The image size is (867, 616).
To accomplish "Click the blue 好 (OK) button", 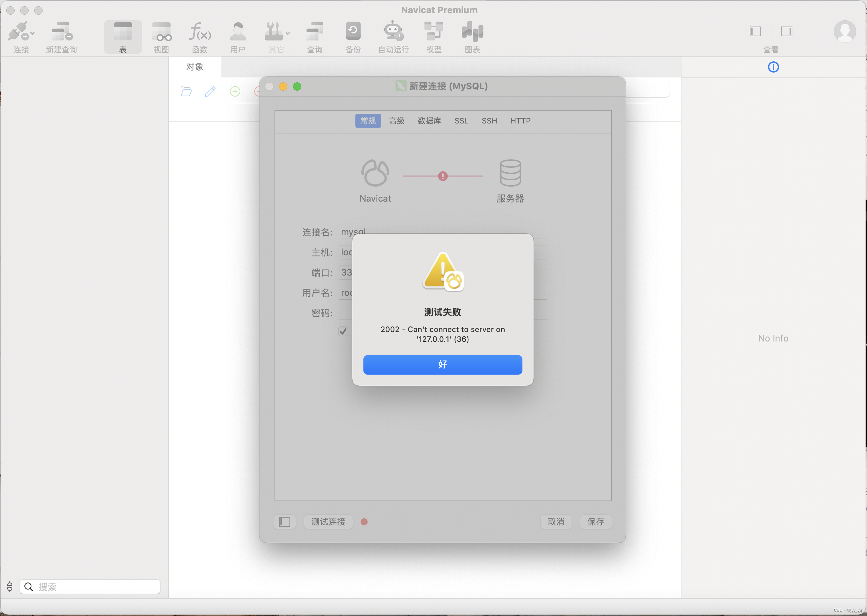I will 442,365.
